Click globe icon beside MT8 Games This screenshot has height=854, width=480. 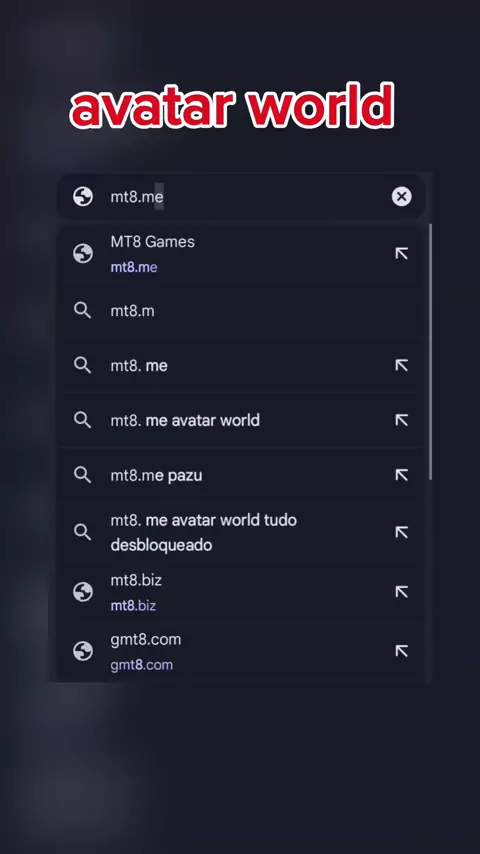point(83,253)
